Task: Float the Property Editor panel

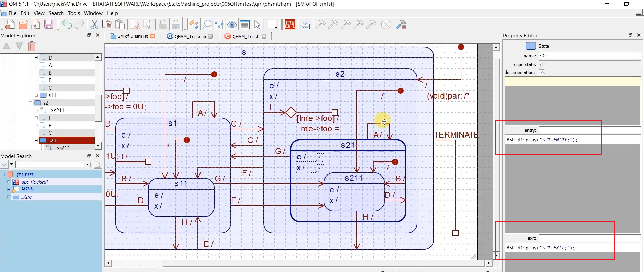Action: click(x=630, y=35)
